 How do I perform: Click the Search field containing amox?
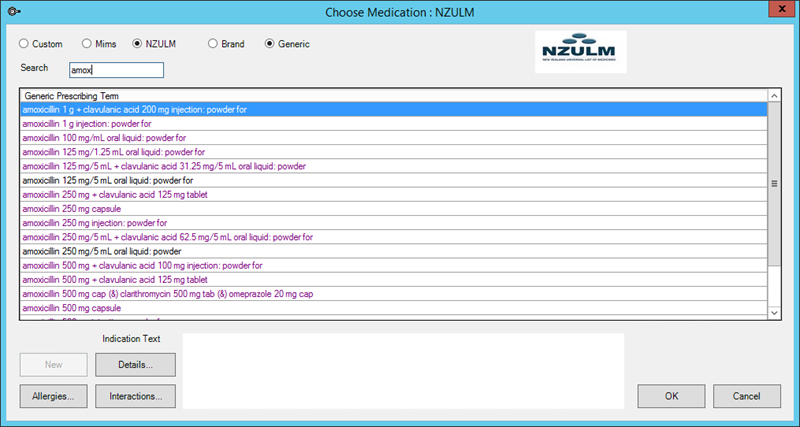click(116, 70)
